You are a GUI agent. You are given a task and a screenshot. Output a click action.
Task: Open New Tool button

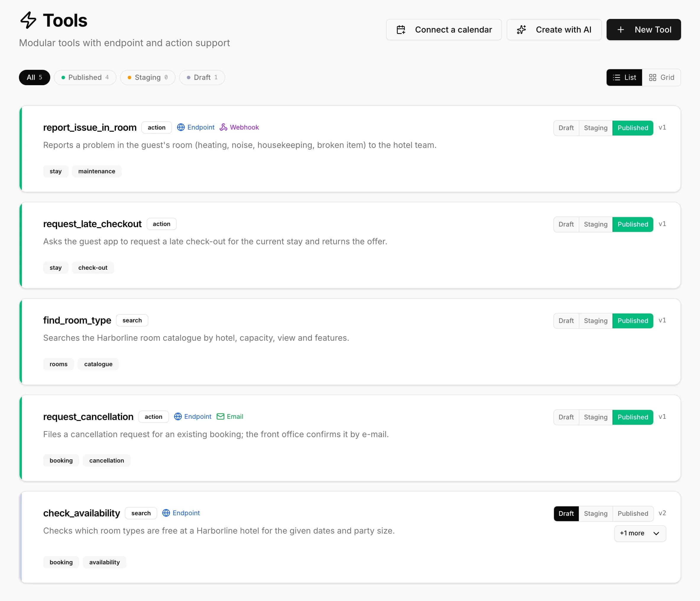(644, 30)
